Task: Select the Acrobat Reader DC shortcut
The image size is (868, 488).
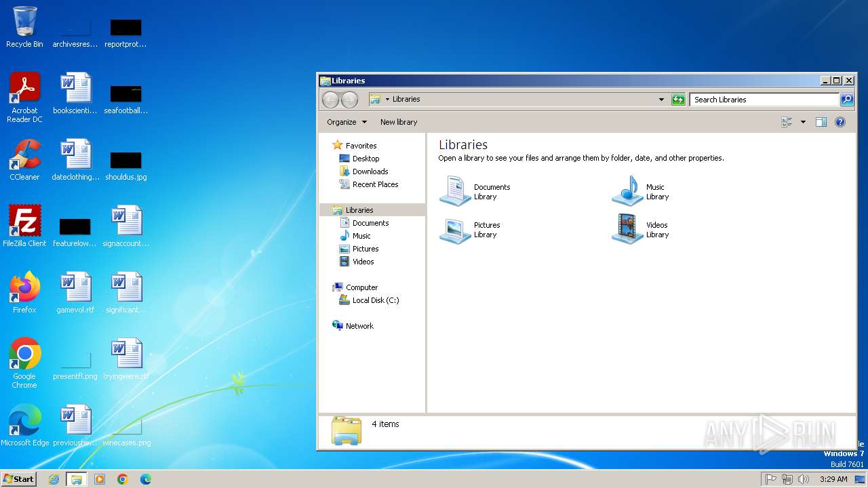Action: point(24,98)
